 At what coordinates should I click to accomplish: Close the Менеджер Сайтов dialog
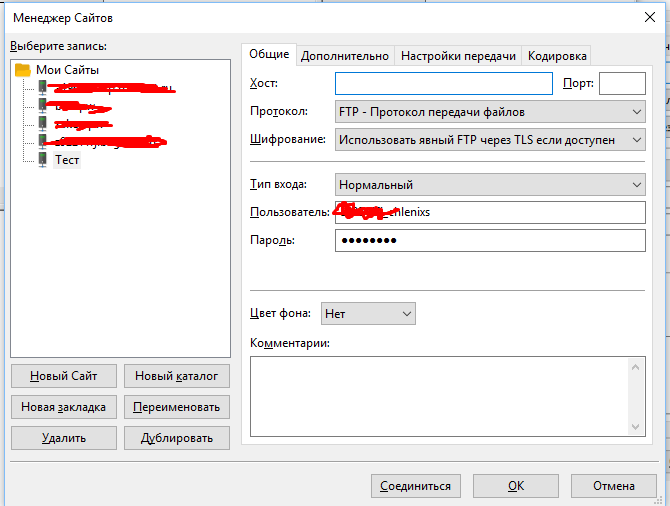coord(649,18)
